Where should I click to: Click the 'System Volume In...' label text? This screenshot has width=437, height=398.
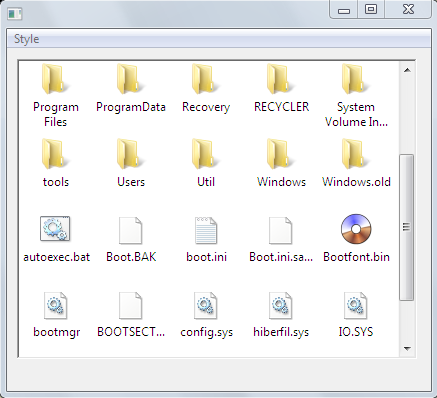pyautogui.click(x=356, y=114)
